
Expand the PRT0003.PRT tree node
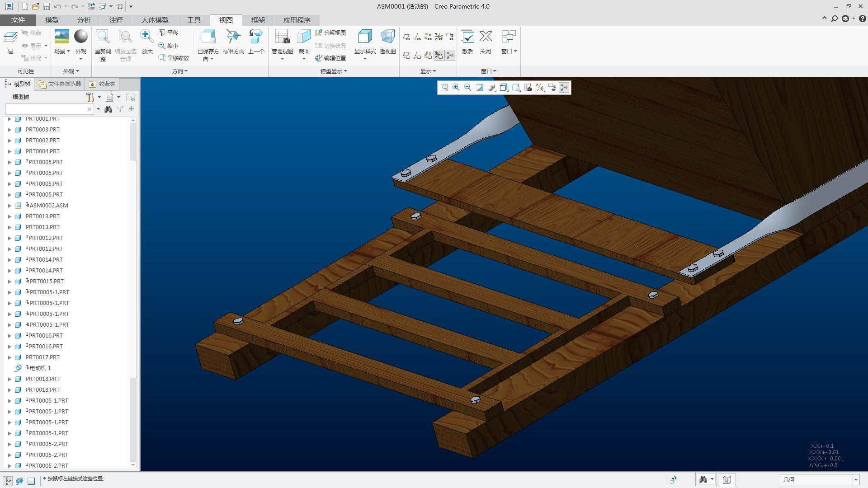click(x=9, y=130)
